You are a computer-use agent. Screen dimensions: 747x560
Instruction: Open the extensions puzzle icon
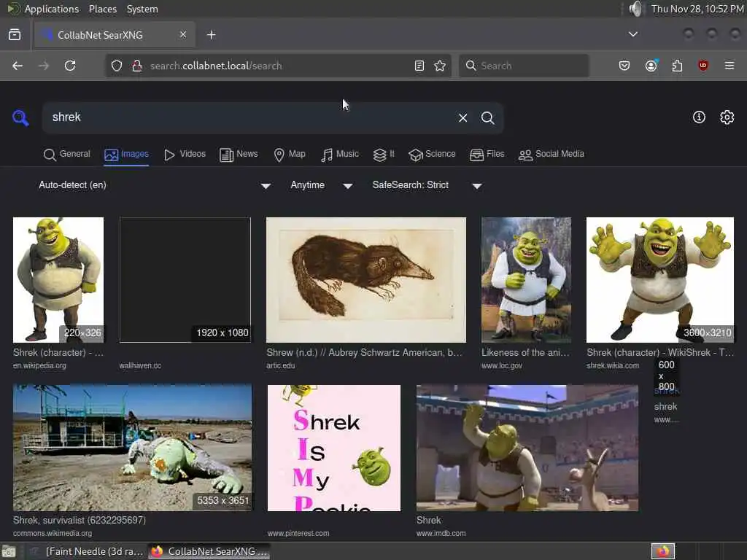coord(677,66)
